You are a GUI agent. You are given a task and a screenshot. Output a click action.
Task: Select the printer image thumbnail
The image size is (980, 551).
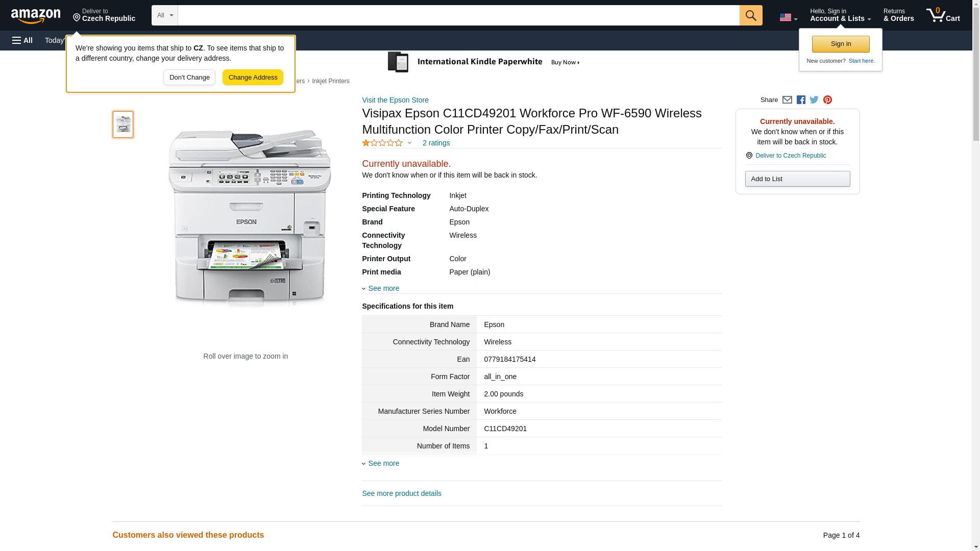coord(123,124)
